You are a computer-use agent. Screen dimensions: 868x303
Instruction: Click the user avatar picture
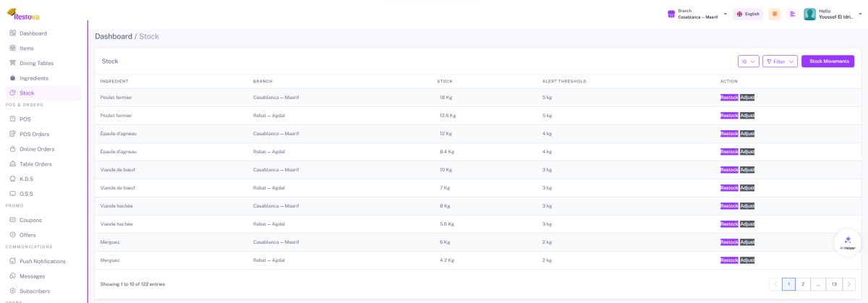point(810,14)
